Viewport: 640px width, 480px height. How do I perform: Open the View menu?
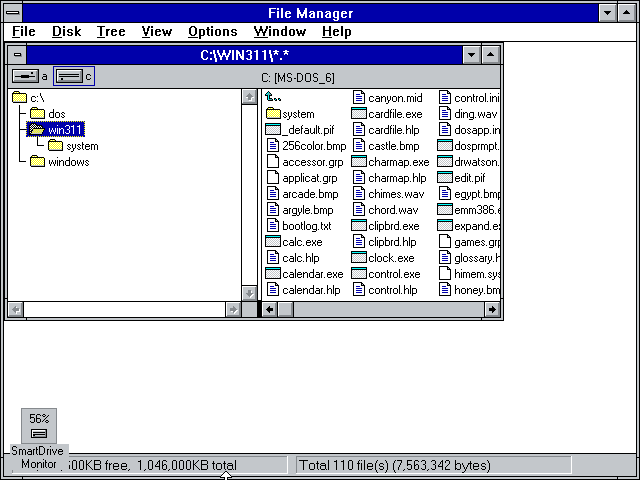coord(157,31)
